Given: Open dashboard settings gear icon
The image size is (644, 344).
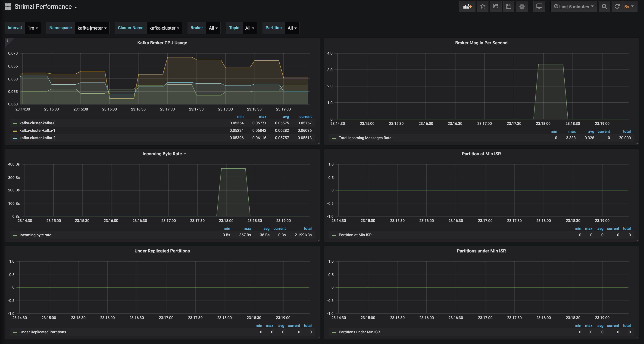Looking at the screenshot, I should (522, 6).
